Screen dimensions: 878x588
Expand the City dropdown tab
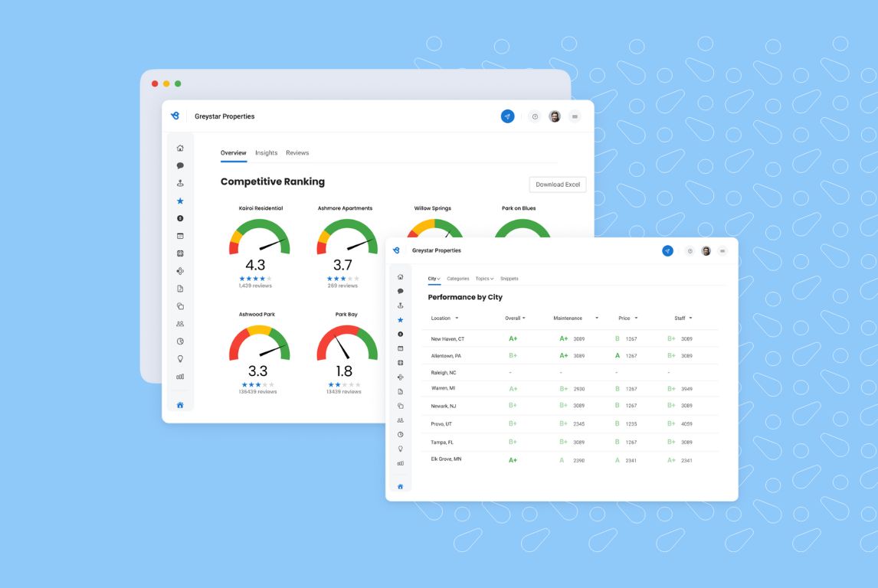pyautogui.click(x=434, y=279)
